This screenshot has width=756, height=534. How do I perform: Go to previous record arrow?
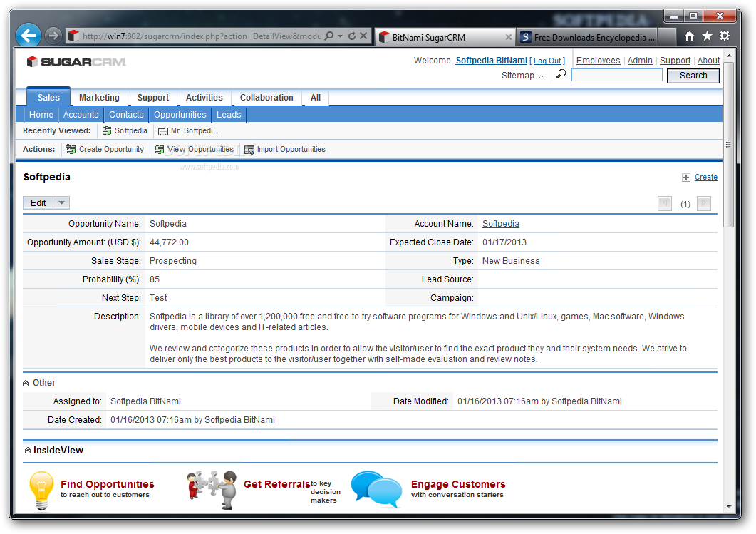pos(665,204)
